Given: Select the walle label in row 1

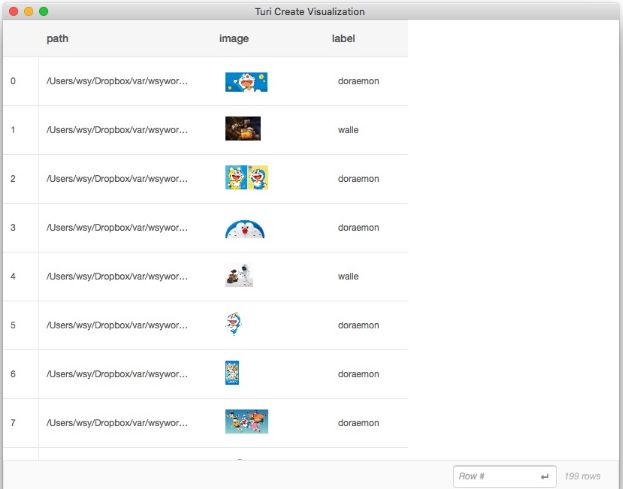Looking at the screenshot, I should (348, 130).
